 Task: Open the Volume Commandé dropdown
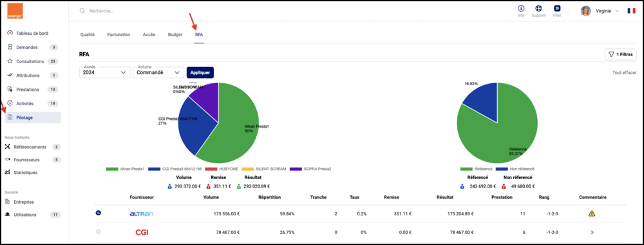pos(158,72)
